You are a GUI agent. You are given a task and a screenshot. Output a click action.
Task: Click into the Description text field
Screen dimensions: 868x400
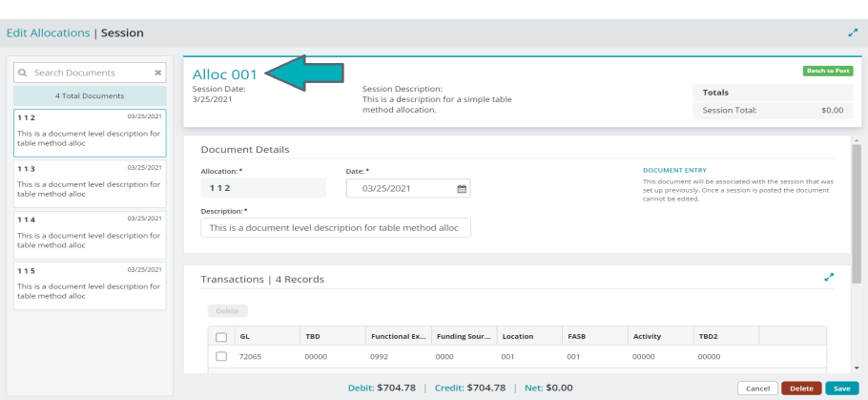click(336, 228)
